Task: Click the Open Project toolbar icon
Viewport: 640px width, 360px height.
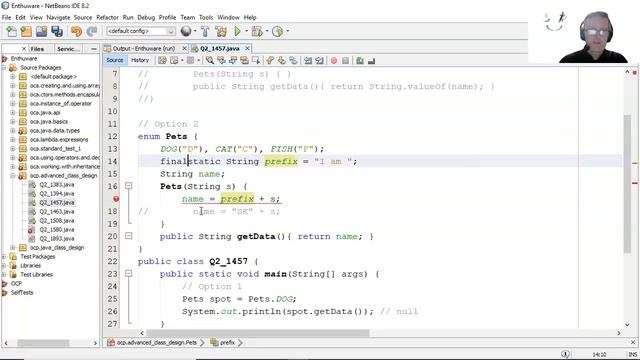Action: [x=41, y=31]
